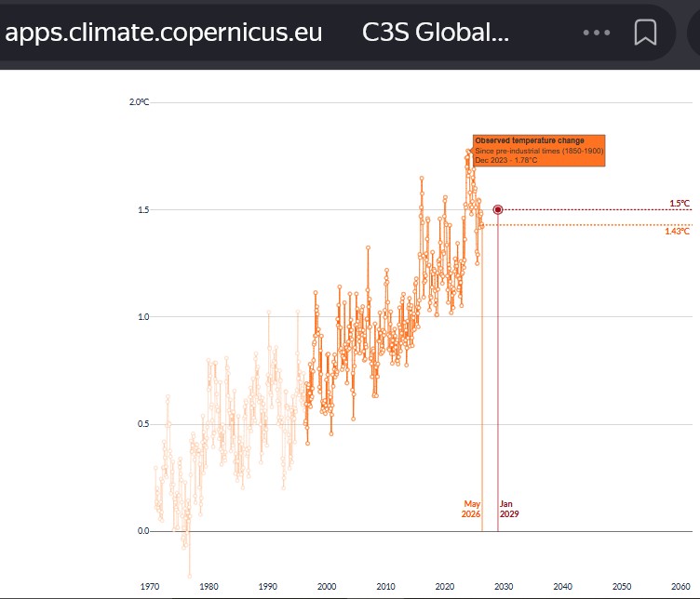Click the 2030 x-axis tick label
Viewport: 700px width, 599px height.
504,587
